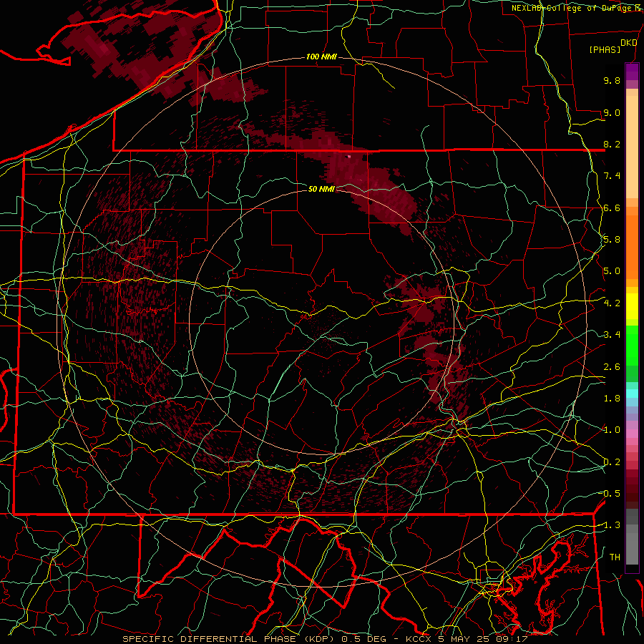Select the "3.4" legend value
The width and height of the screenshot is (644, 644).
pos(612,335)
